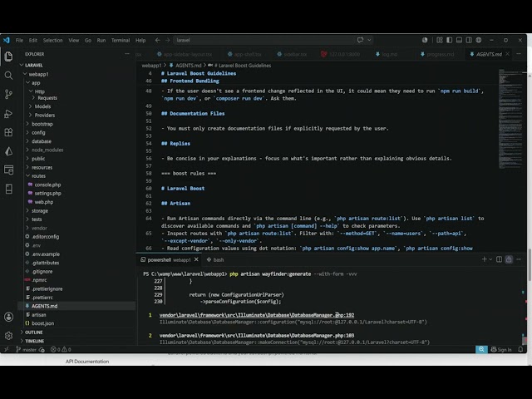The image size is (532, 399).
Task: Switch to the progress.md editor tab
Action: pos(437,54)
